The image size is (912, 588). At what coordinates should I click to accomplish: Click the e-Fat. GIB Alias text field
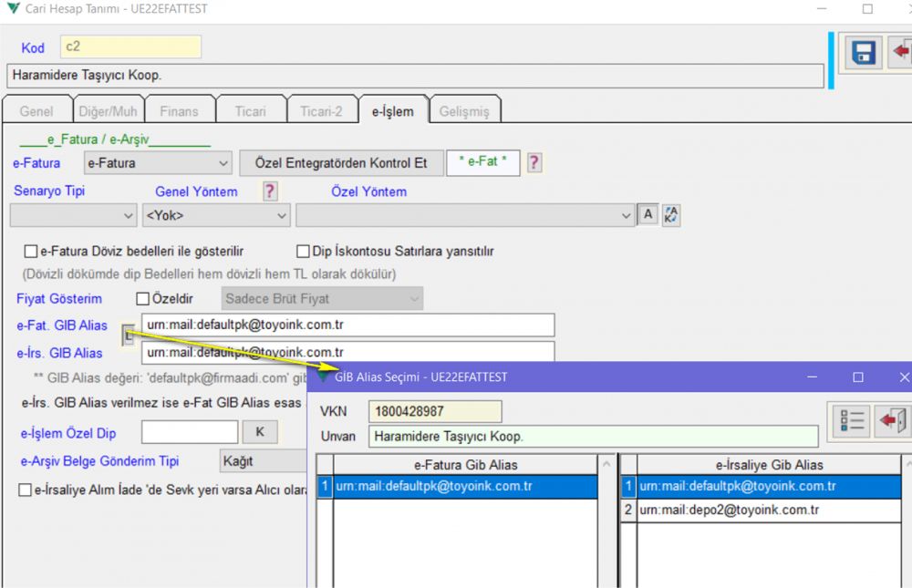347,325
